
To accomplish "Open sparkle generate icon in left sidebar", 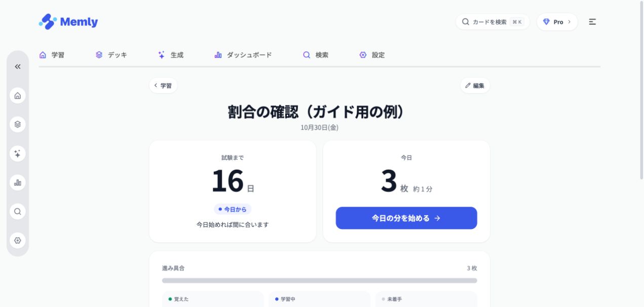I will 18,153.
